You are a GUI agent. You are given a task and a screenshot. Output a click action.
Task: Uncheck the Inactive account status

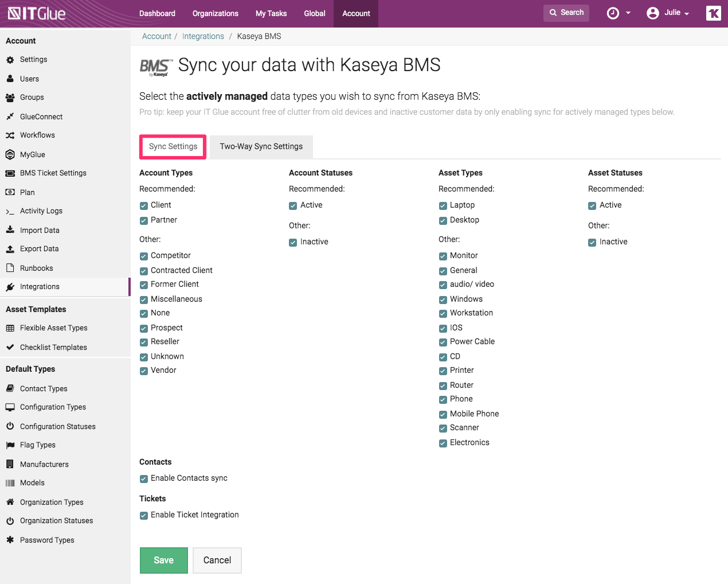[293, 242]
